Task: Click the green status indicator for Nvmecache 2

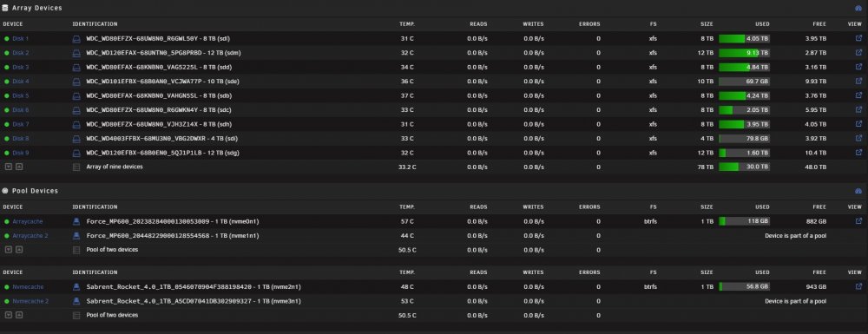Action: 7,301
